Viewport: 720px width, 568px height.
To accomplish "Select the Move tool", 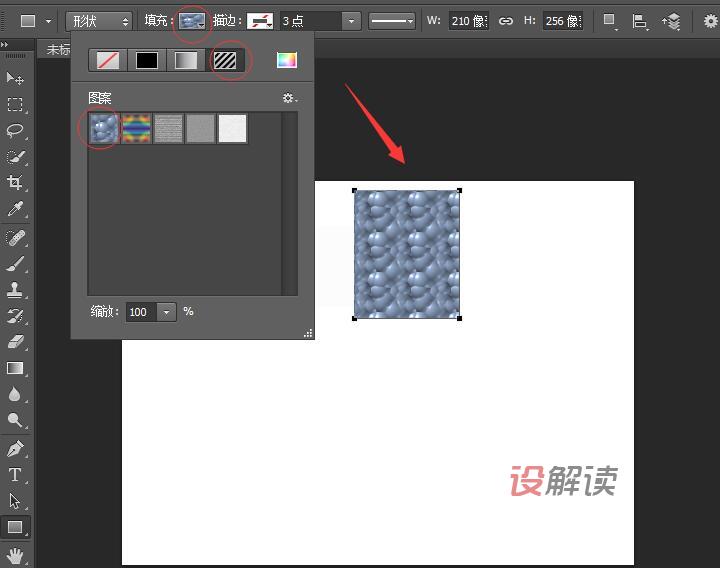I will pos(15,79).
